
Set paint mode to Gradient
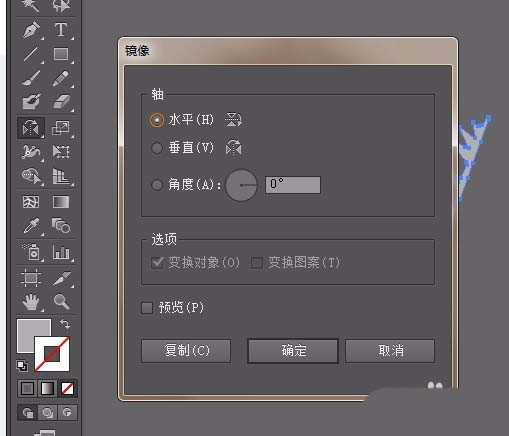47,389
